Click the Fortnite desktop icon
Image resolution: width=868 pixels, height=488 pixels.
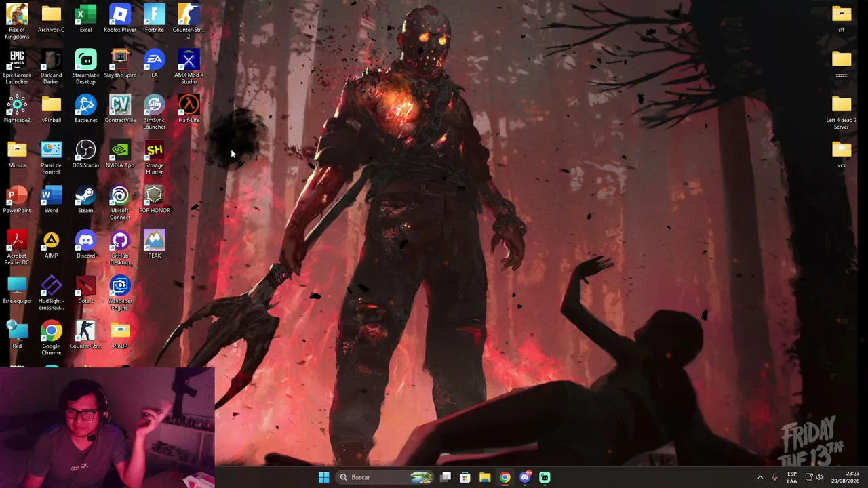155,18
